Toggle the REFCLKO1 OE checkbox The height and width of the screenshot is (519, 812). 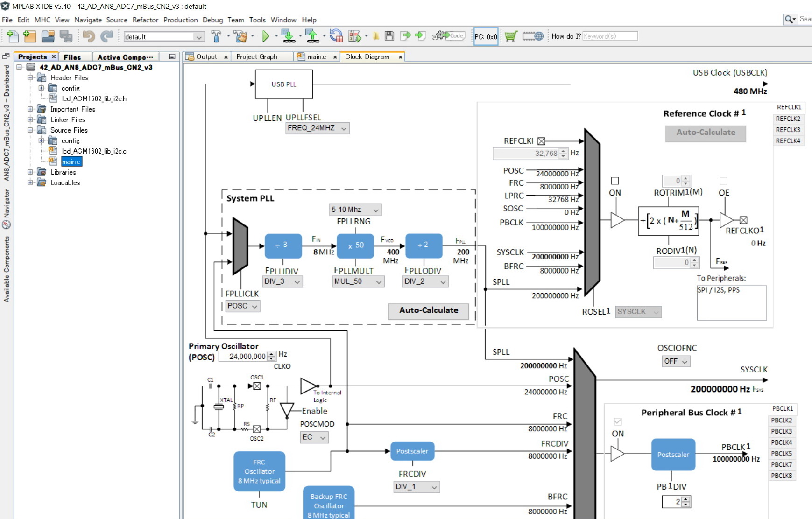(723, 181)
